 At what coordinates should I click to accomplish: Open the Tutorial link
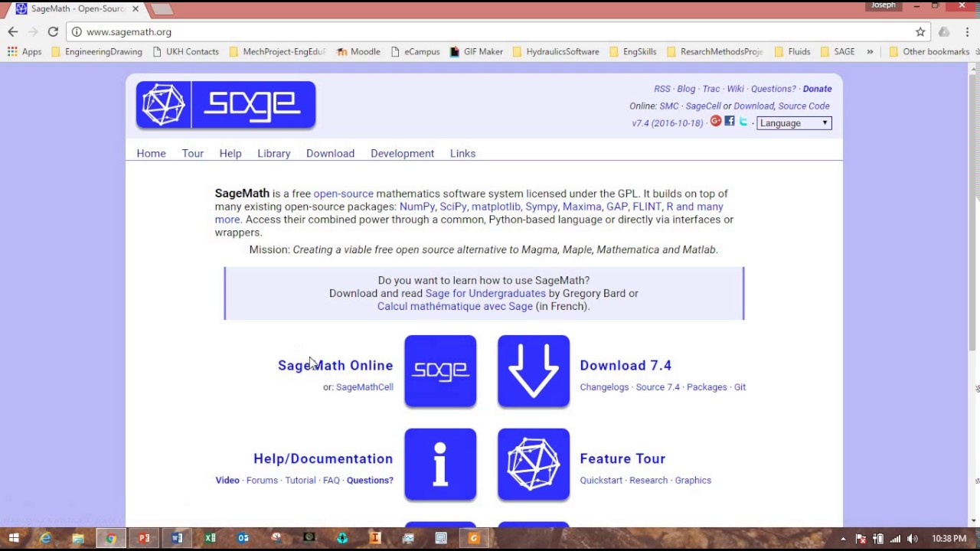click(300, 481)
